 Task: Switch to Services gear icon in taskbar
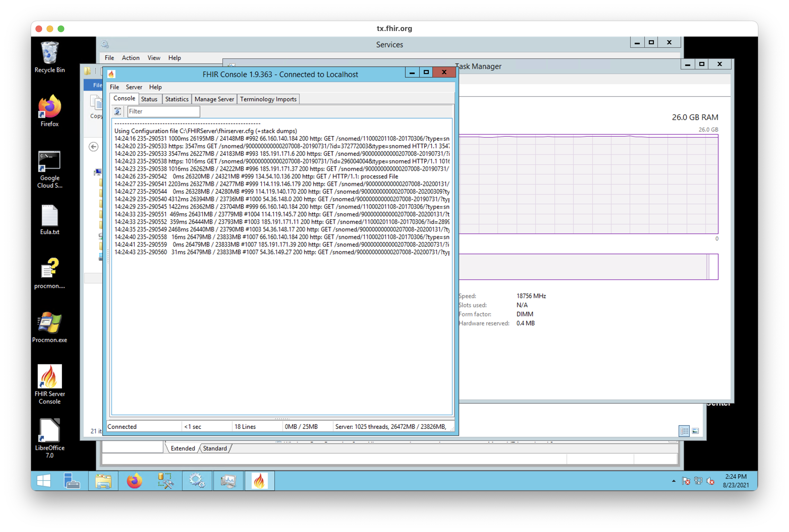197,481
